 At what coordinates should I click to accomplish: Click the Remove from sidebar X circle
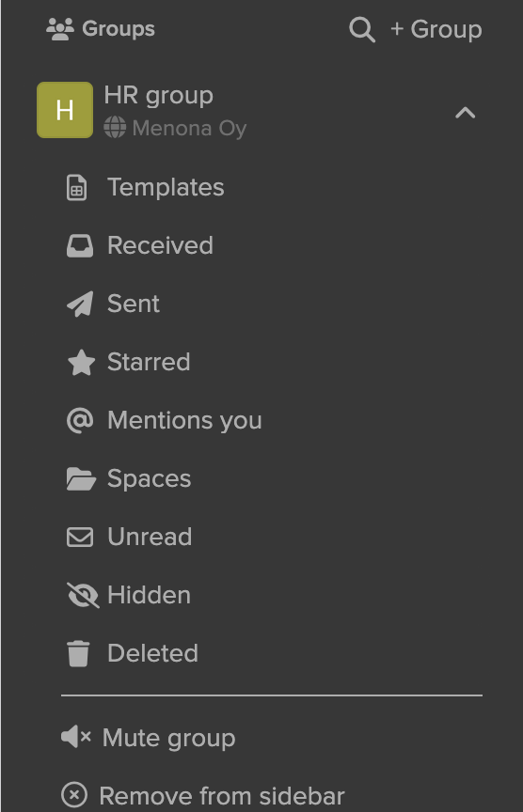click(x=74, y=794)
